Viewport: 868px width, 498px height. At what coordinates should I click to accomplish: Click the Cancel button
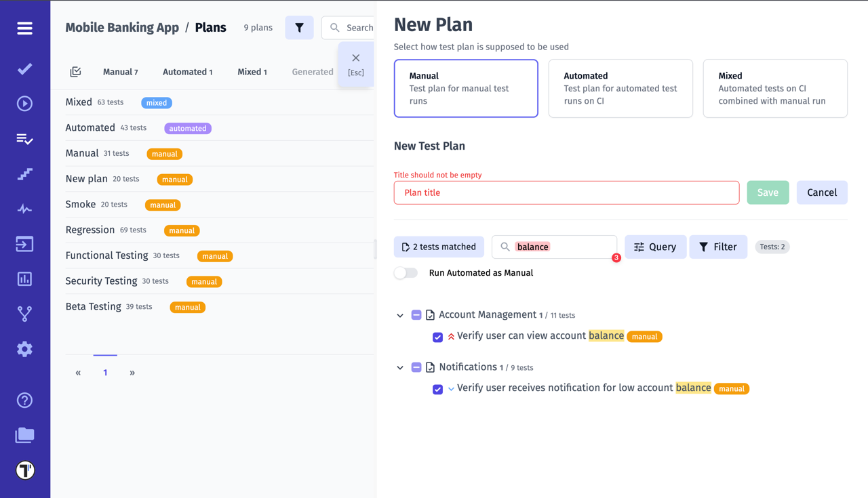(822, 192)
